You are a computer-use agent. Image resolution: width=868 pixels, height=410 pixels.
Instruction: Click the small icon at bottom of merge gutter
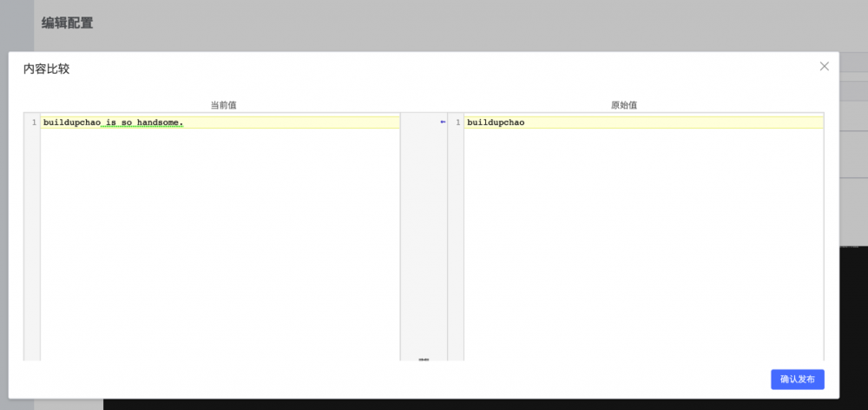click(424, 360)
